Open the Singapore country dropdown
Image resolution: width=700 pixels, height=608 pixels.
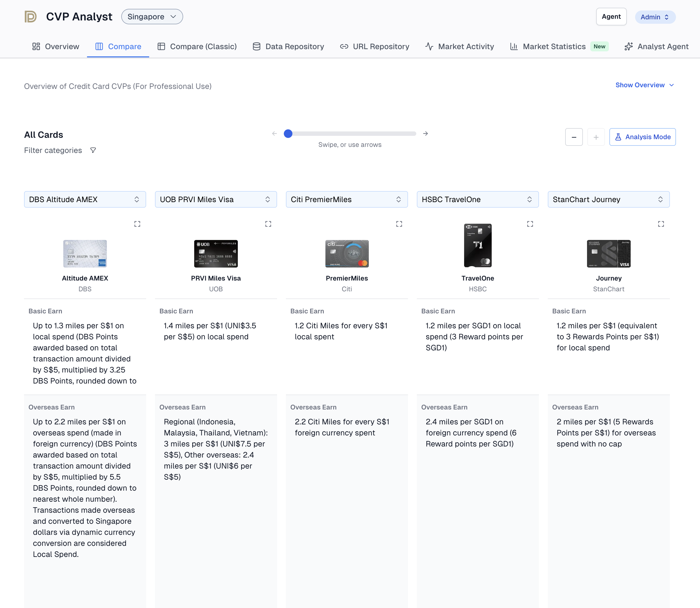pyautogui.click(x=152, y=17)
